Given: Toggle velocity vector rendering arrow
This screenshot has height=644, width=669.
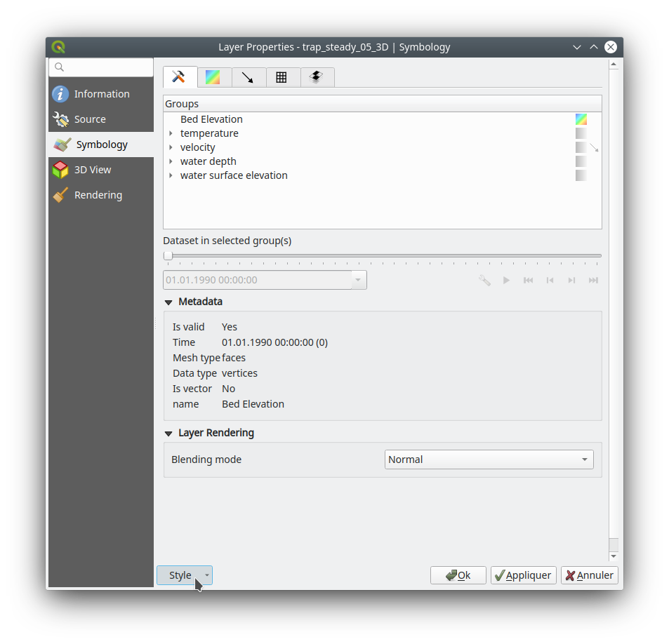Looking at the screenshot, I should point(594,147).
